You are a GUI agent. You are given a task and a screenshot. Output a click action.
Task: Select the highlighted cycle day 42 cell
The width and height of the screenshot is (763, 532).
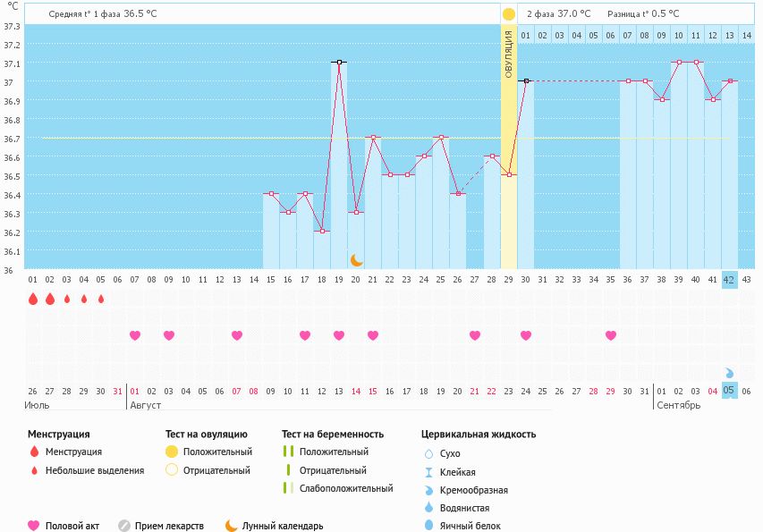click(x=729, y=279)
